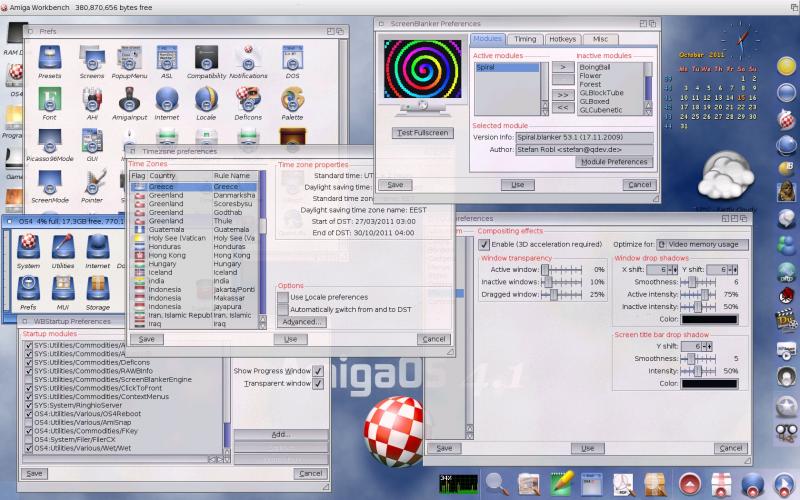Viewport: 800px width, 500px height.
Task: Toggle Enable compositing effects checkbox
Action: [484, 244]
